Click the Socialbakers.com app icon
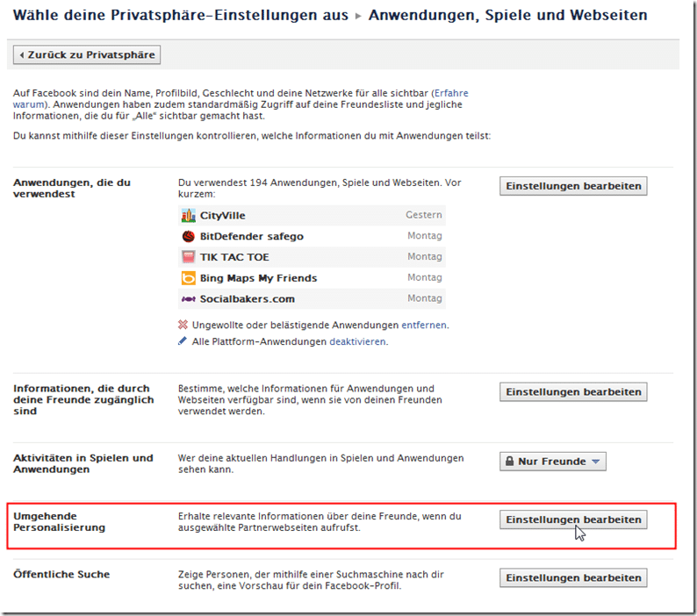The width and height of the screenshot is (697, 616). (x=189, y=299)
